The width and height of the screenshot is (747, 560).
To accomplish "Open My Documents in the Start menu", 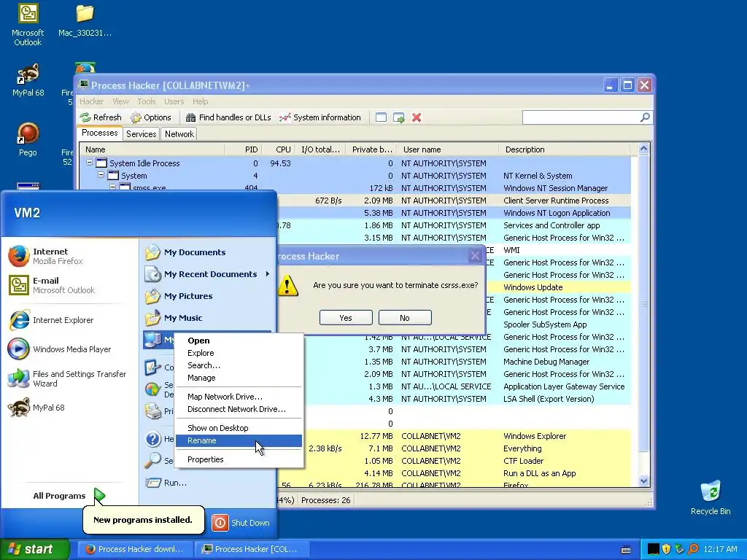I will click(207, 252).
